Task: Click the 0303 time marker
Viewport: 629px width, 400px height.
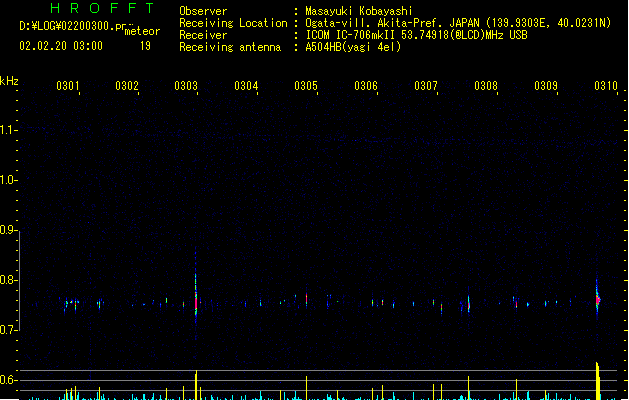Action: (186, 86)
